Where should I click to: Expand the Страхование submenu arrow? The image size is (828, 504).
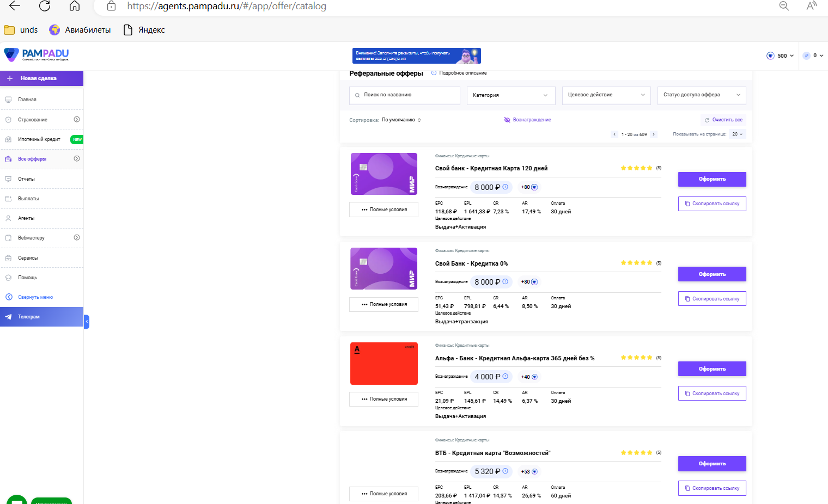coord(77,119)
